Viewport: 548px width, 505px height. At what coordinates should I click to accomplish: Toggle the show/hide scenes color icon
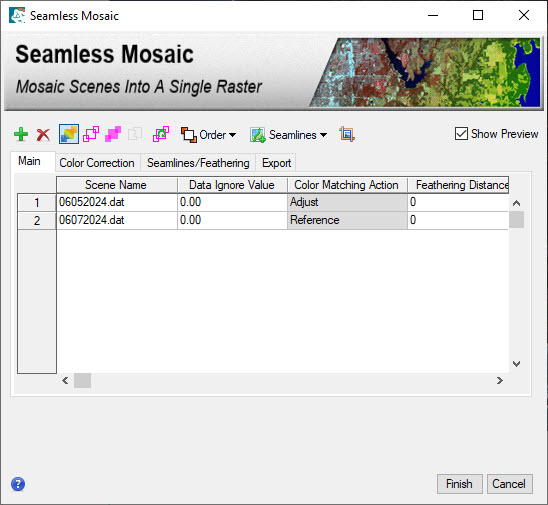[x=69, y=134]
